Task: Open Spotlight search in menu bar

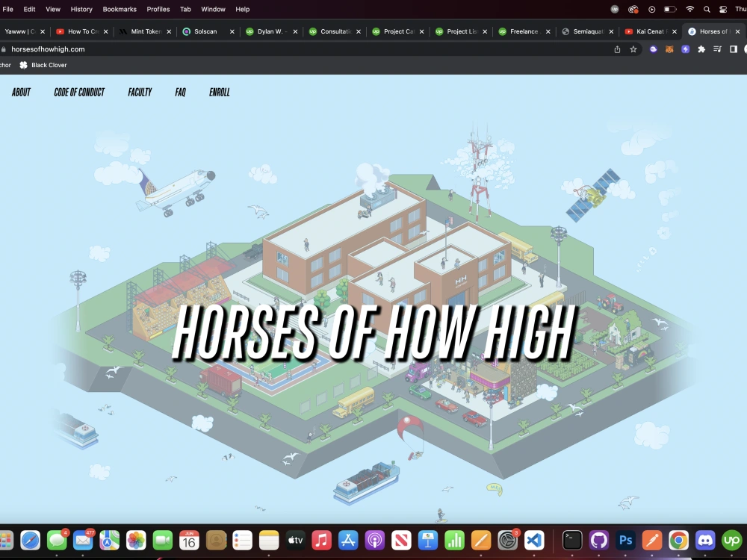Action: coord(707,9)
